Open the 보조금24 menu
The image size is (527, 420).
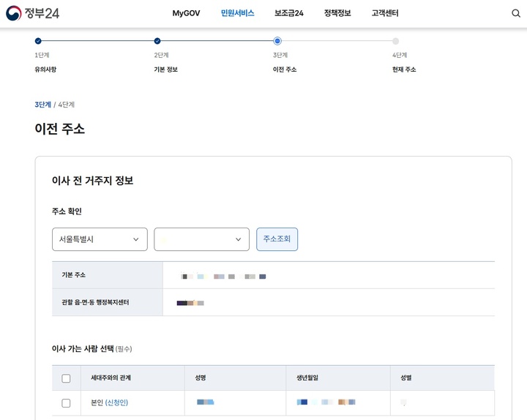(x=289, y=13)
